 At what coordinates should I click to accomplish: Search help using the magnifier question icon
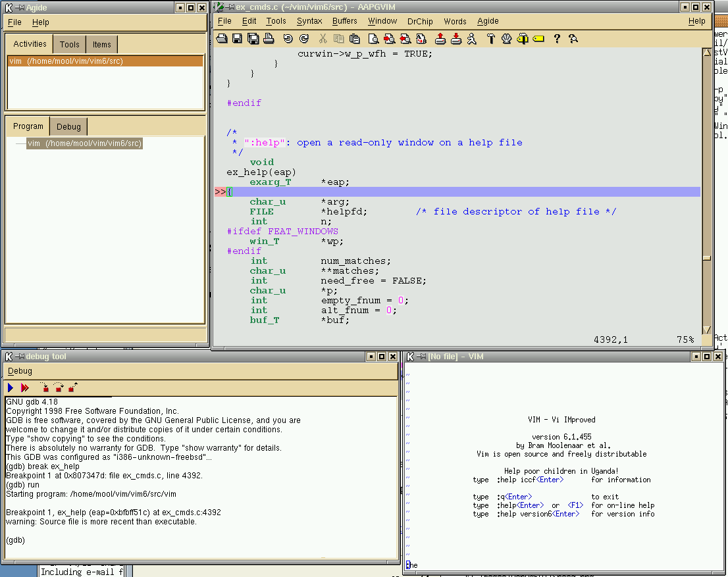click(x=573, y=39)
